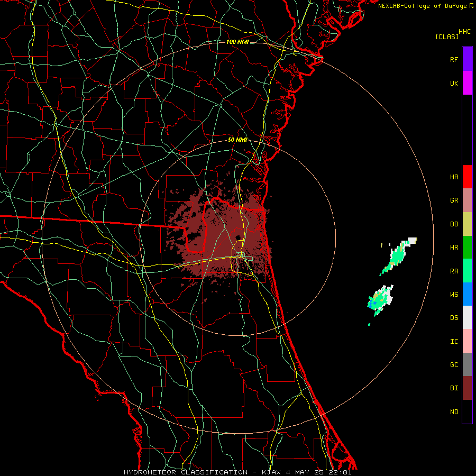Click the 'HR' legend label
The height and width of the screenshot is (476, 476).
tap(454, 248)
